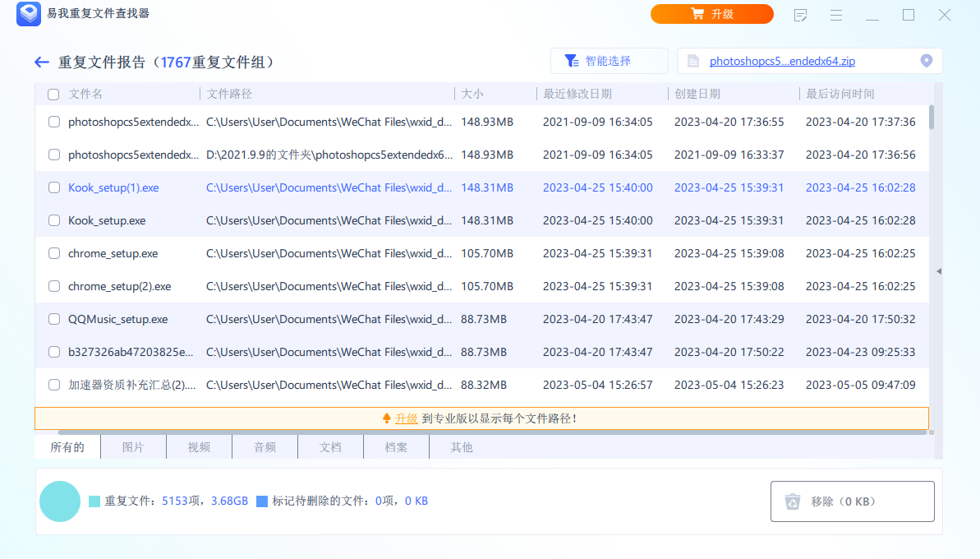Click the 最后访问时间 column header

[x=840, y=94]
